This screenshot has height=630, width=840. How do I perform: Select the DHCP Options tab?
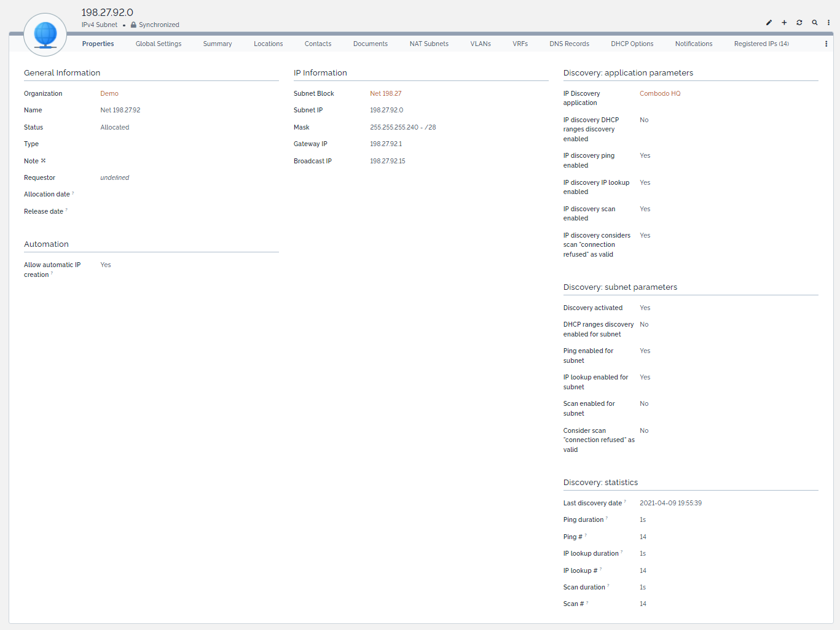(632, 44)
